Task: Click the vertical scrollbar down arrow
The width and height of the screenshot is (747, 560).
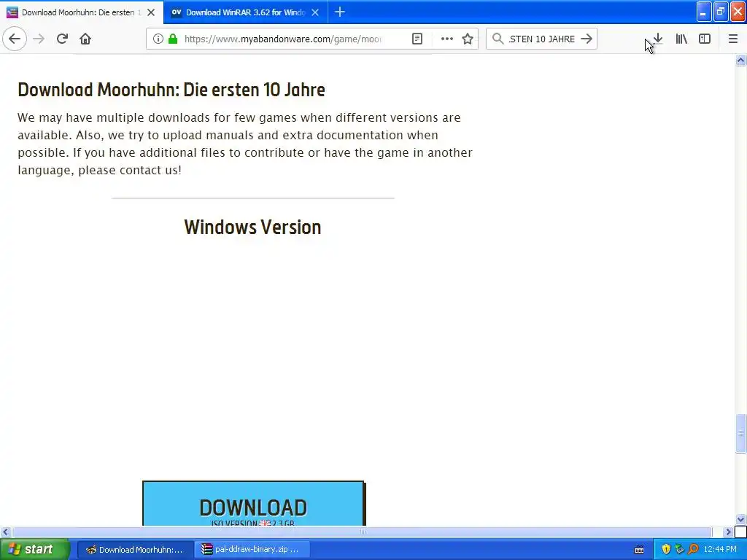Action: point(741,519)
